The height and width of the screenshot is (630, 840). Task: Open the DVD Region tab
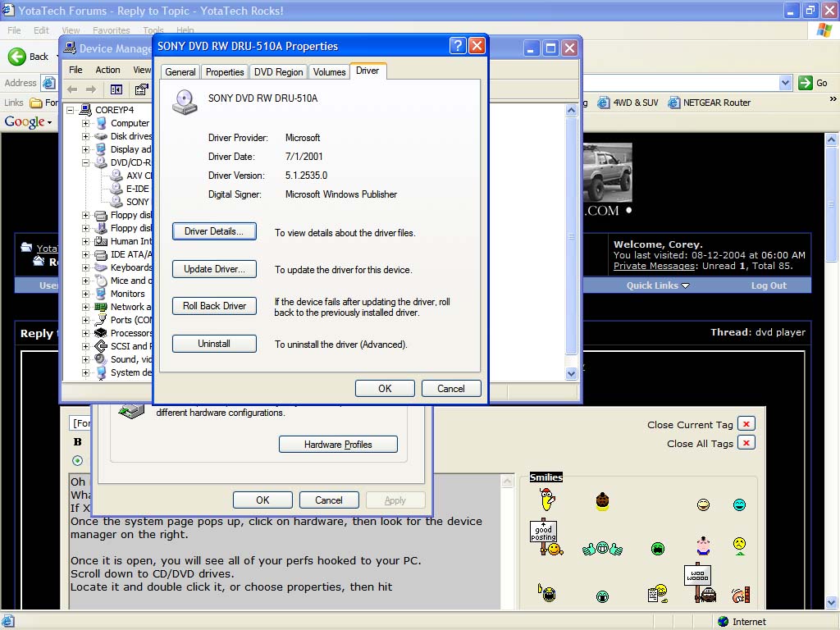coord(279,72)
